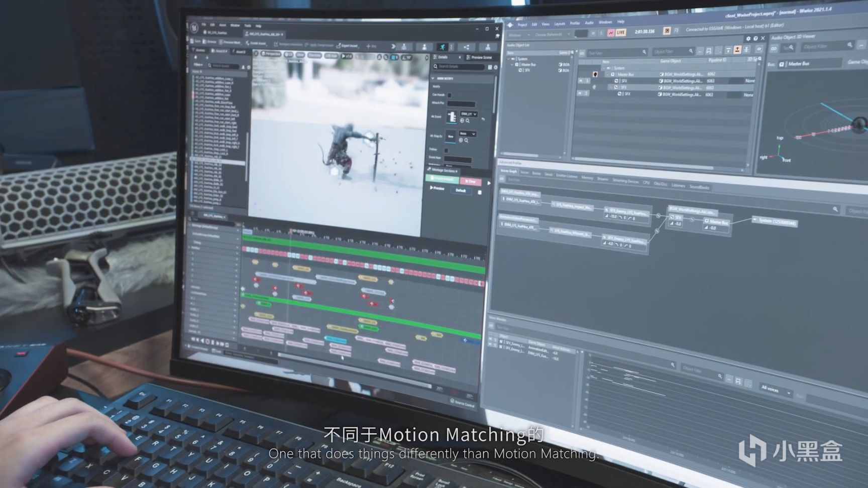
Task: Open the Audio Object List help icon
Action: click(755, 39)
